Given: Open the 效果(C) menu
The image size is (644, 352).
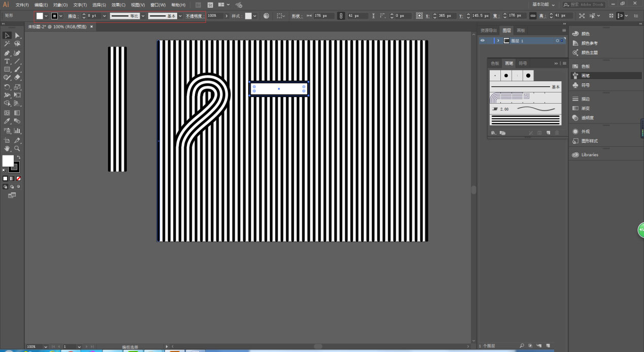Looking at the screenshot, I should pos(118,5).
